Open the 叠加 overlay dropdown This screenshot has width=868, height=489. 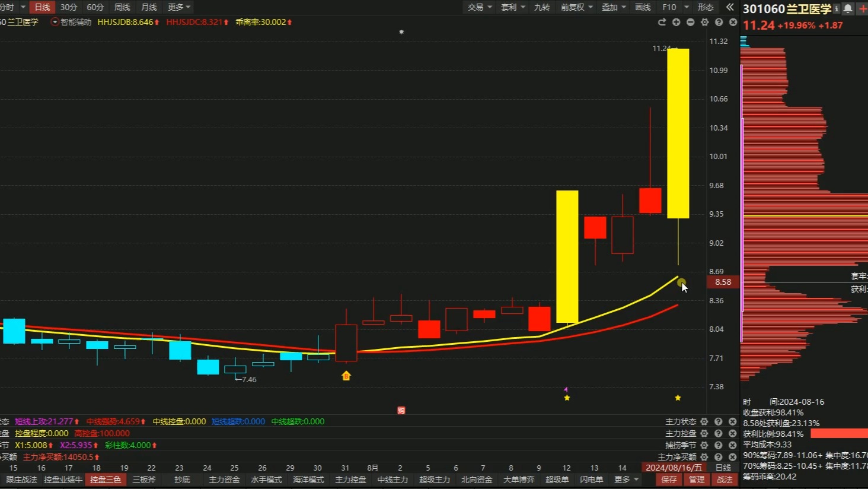point(614,7)
